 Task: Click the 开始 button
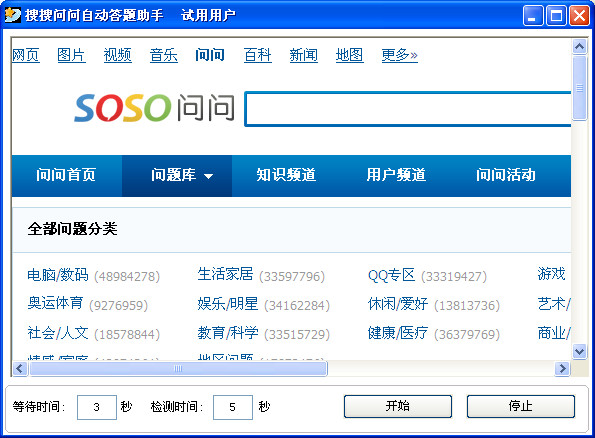[x=398, y=406]
